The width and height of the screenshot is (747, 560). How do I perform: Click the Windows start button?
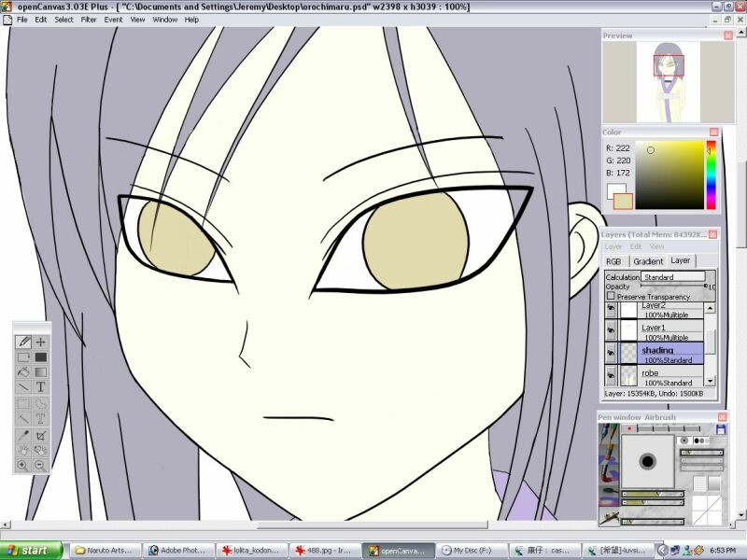32,551
